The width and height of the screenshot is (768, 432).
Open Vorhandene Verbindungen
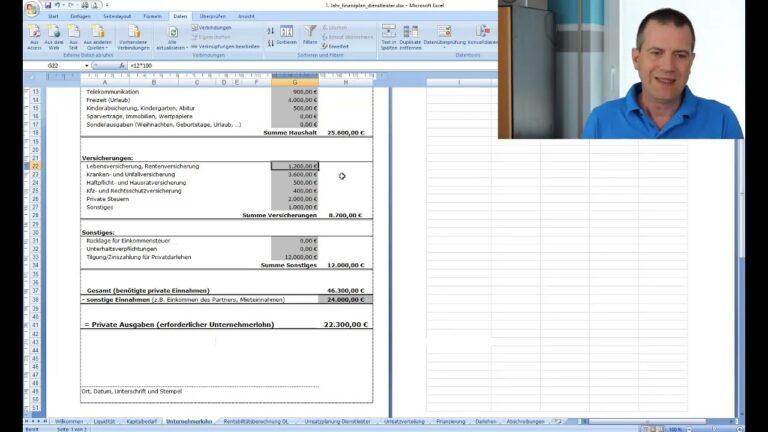click(x=133, y=37)
